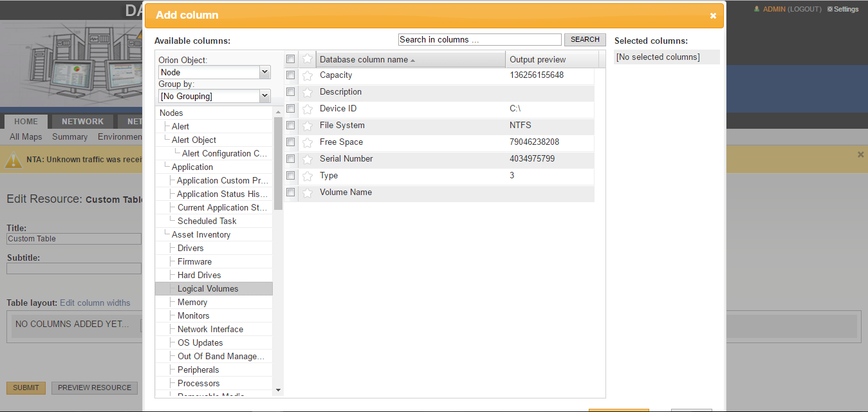
Task: Click the SUBMIT button
Action: coord(26,388)
